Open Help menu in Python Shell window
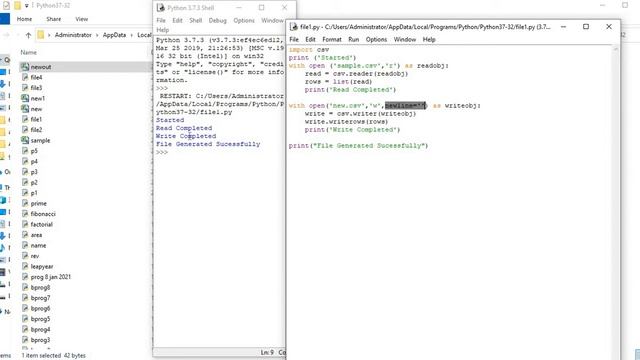640x360 pixels. tap(162, 30)
